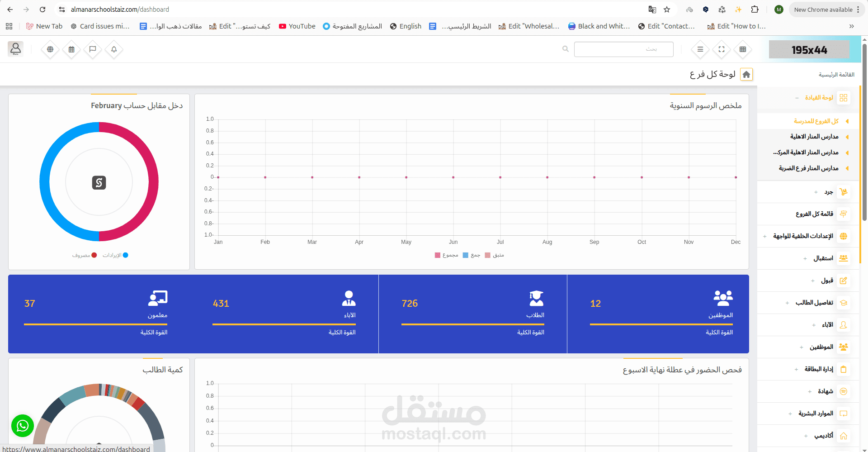Toggle الإيرادات legend on donut chart
This screenshot has width=868, height=452.
(x=115, y=255)
